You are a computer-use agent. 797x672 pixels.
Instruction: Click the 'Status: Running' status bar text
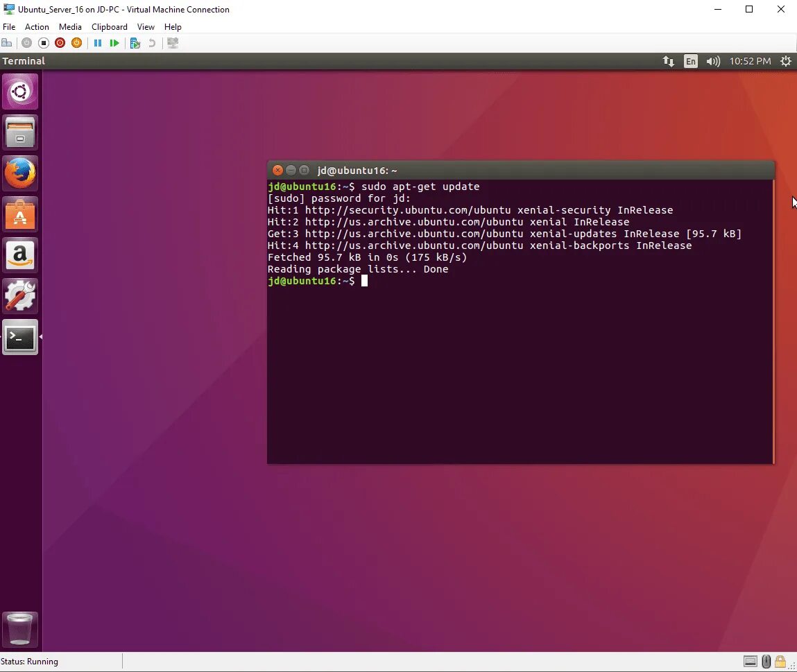point(30,662)
